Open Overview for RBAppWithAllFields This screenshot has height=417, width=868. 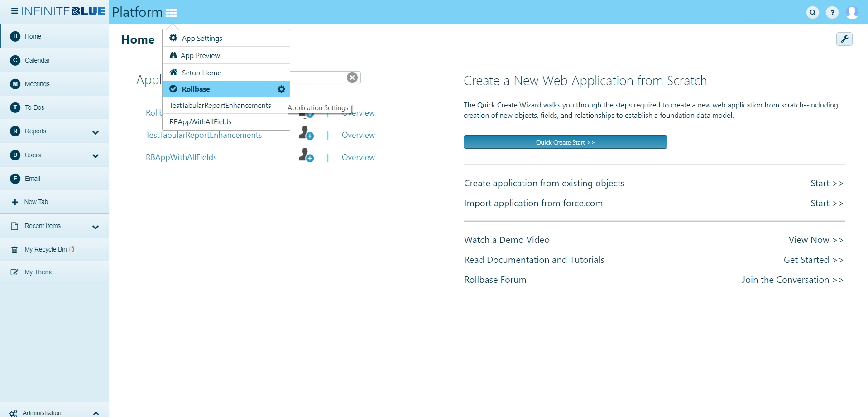(358, 157)
